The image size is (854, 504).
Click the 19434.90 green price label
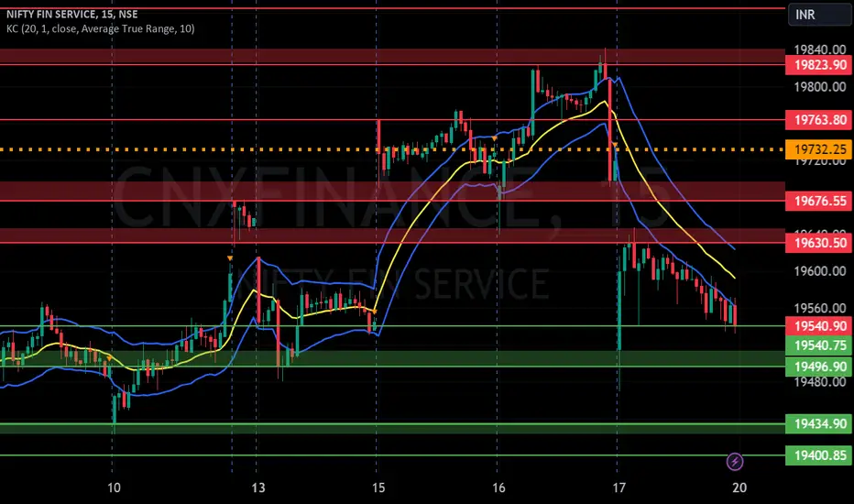point(819,424)
